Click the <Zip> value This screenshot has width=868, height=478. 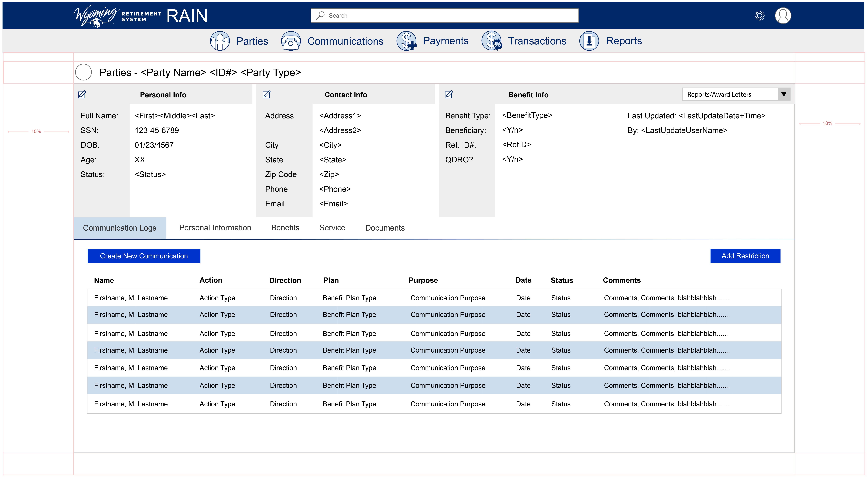(329, 174)
